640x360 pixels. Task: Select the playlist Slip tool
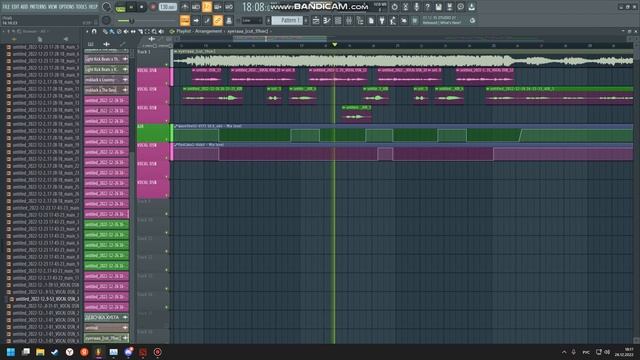coord(133,31)
